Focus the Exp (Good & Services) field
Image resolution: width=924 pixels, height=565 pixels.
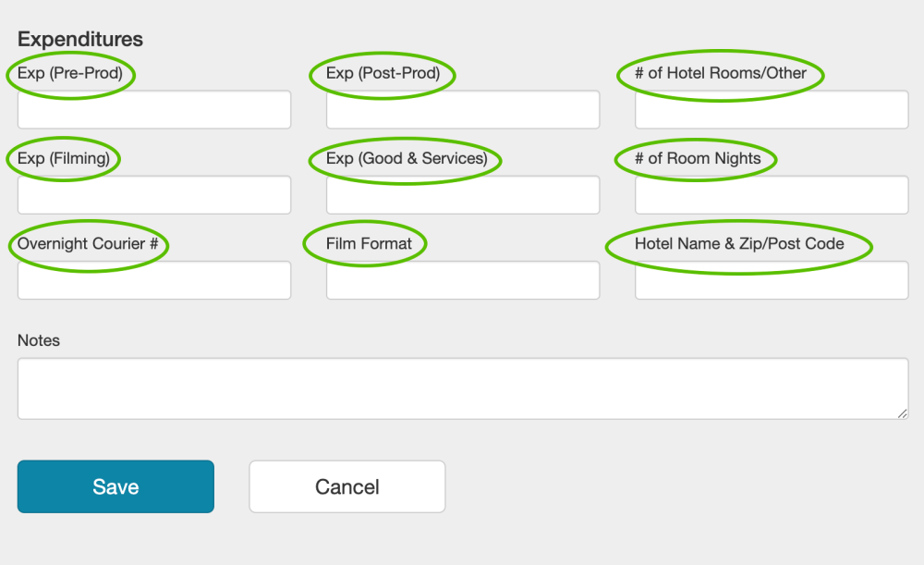click(463, 195)
